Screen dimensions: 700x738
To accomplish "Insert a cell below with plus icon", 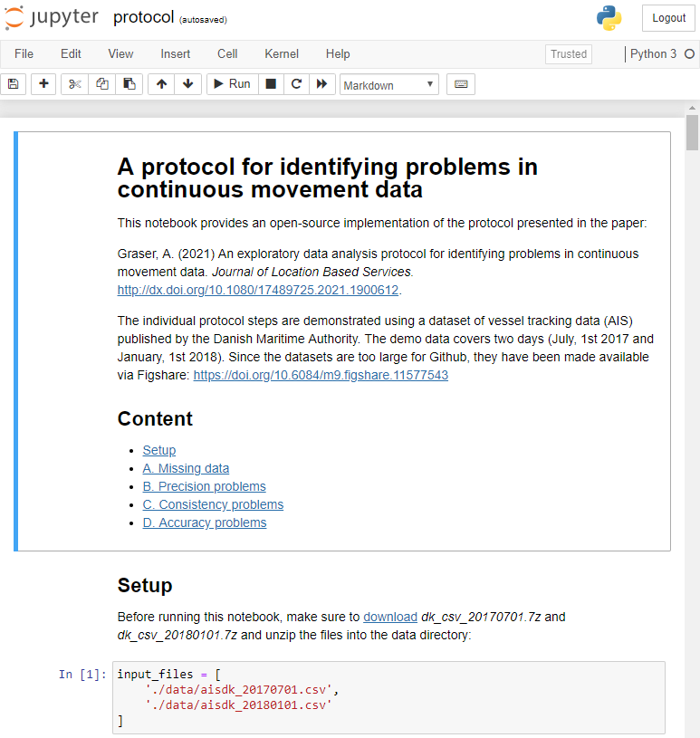I will [43, 84].
